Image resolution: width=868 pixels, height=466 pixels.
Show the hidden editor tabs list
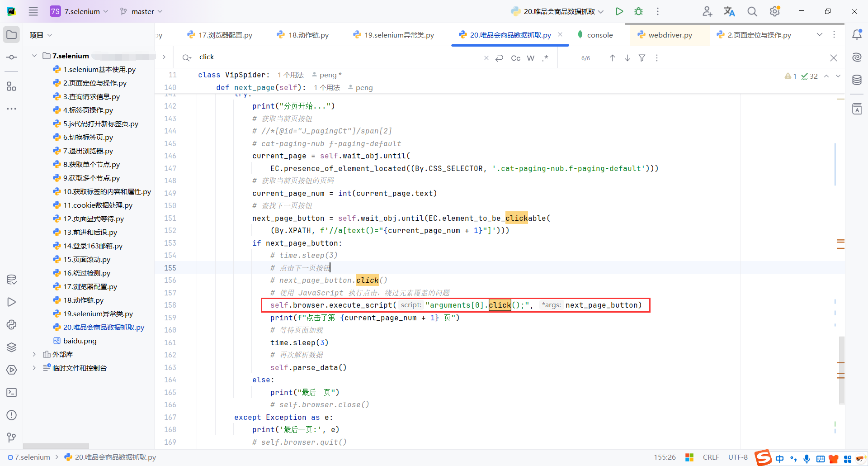[820, 35]
